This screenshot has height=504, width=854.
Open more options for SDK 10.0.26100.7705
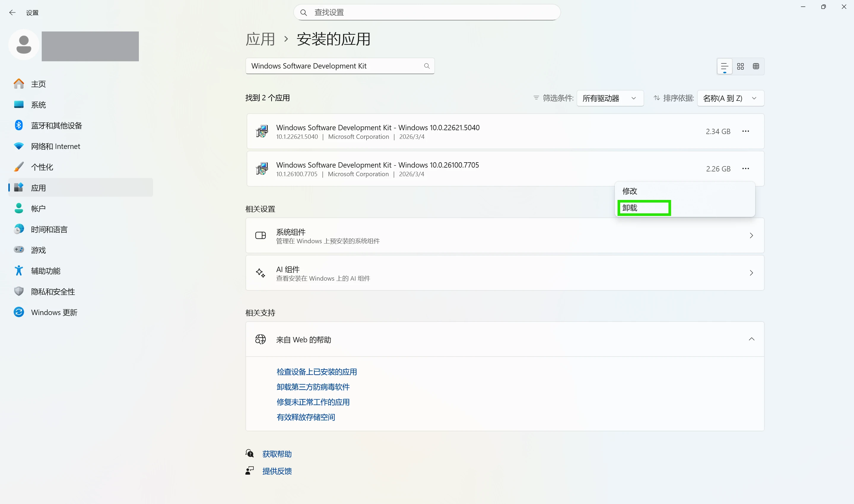745,169
